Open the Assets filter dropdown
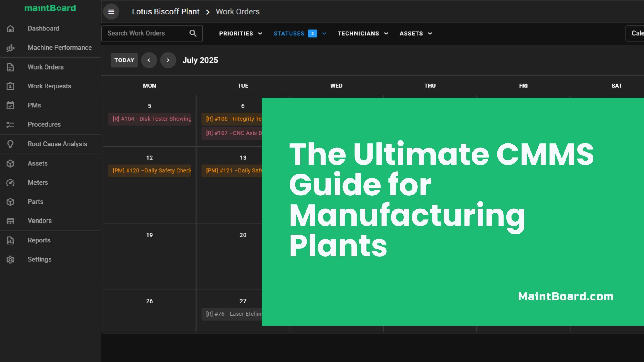The height and width of the screenshot is (362, 644). [x=415, y=33]
